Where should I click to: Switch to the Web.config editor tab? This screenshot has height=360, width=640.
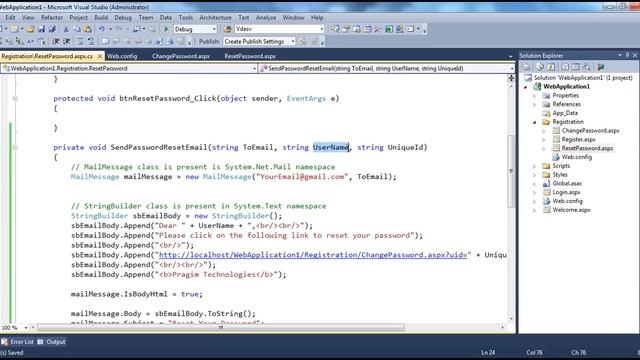point(122,56)
